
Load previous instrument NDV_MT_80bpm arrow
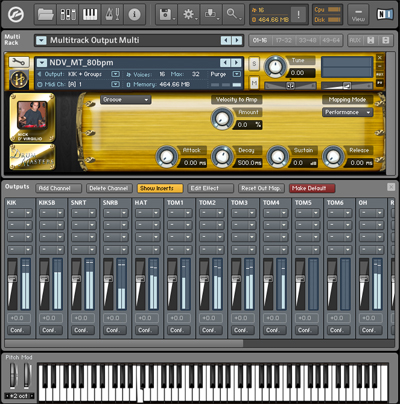(225, 62)
